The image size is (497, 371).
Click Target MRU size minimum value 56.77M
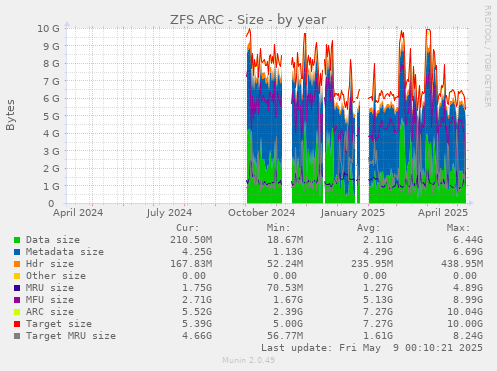point(285,336)
